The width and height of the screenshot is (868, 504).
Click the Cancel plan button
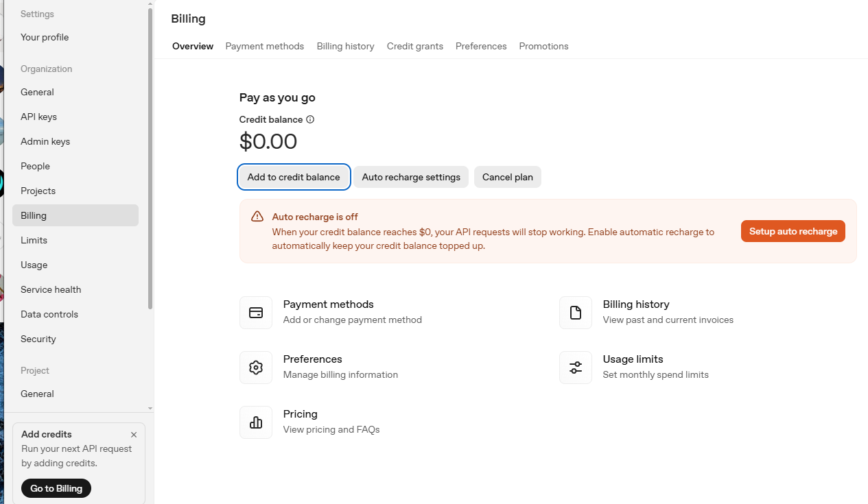(x=508, y=177)
